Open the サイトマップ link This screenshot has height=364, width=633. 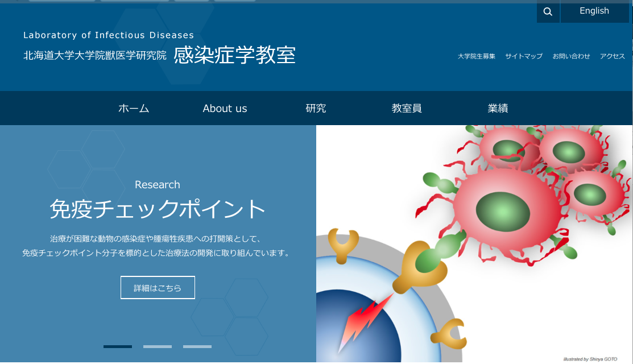[x=524, y=56]
